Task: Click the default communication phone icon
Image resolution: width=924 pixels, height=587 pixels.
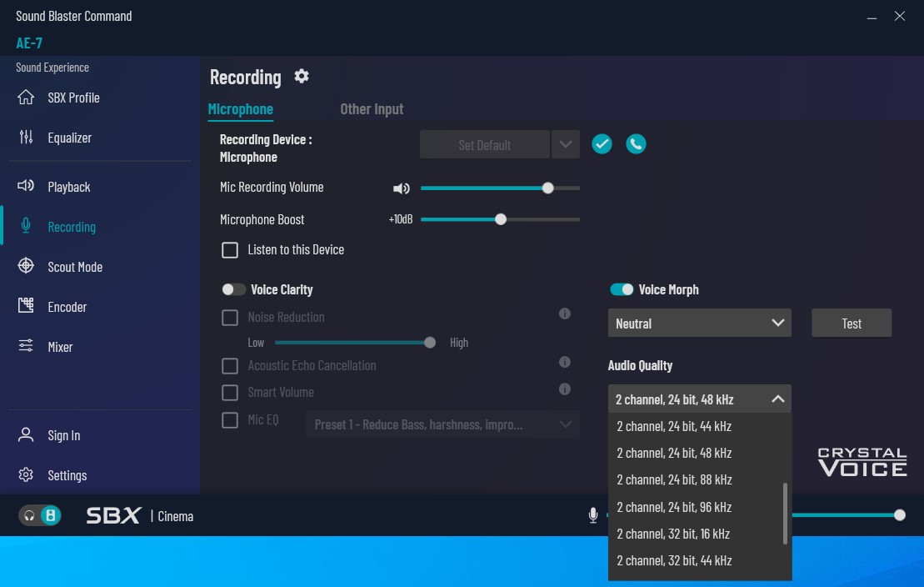Action: pyautogui.click(x=636, y=144)
